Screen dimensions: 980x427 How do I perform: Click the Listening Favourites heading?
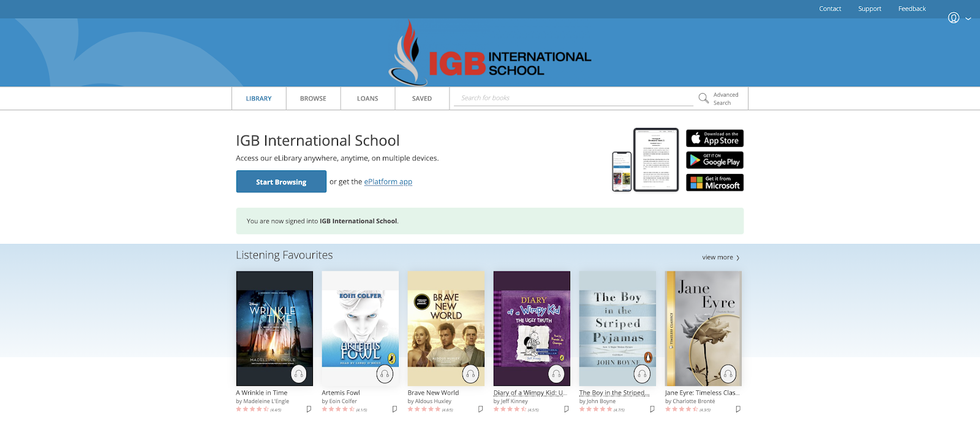(284, 255)
